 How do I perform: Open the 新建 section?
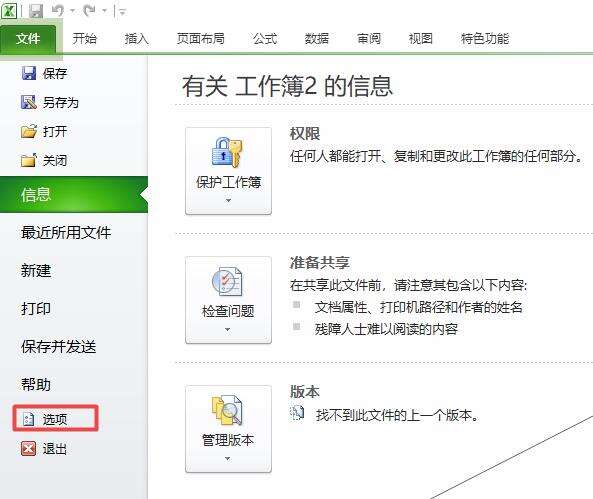coord(36,270)
